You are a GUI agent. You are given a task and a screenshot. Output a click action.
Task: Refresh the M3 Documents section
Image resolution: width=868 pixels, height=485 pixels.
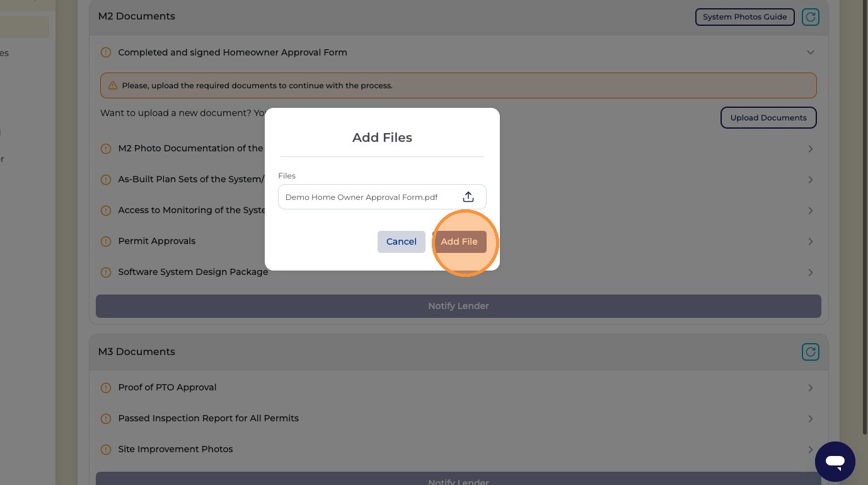coord(811,352)
